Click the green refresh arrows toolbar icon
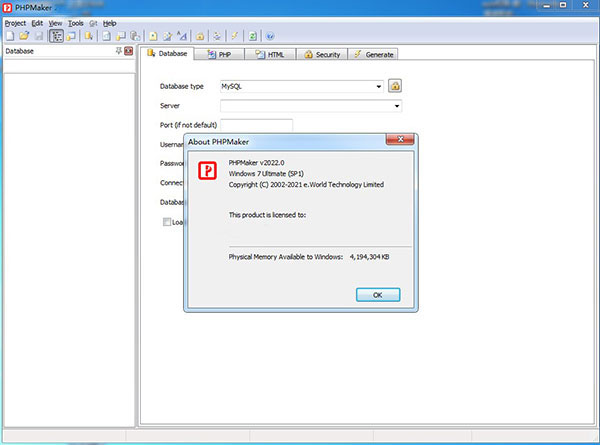This screenshot has width=600, height=445. (253, 36)
